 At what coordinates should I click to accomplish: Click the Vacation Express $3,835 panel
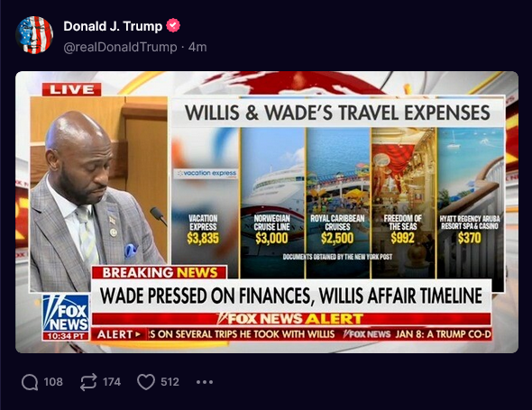pos(205,203)
